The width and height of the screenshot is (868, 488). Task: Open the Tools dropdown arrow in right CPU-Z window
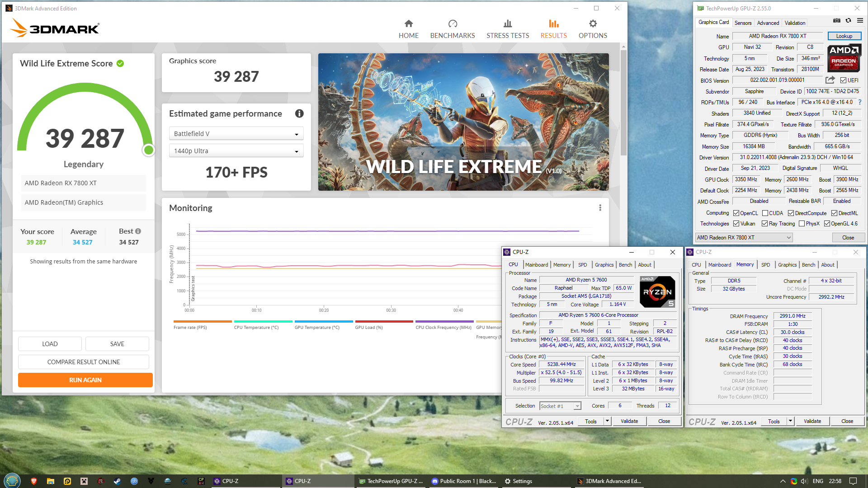790,421
